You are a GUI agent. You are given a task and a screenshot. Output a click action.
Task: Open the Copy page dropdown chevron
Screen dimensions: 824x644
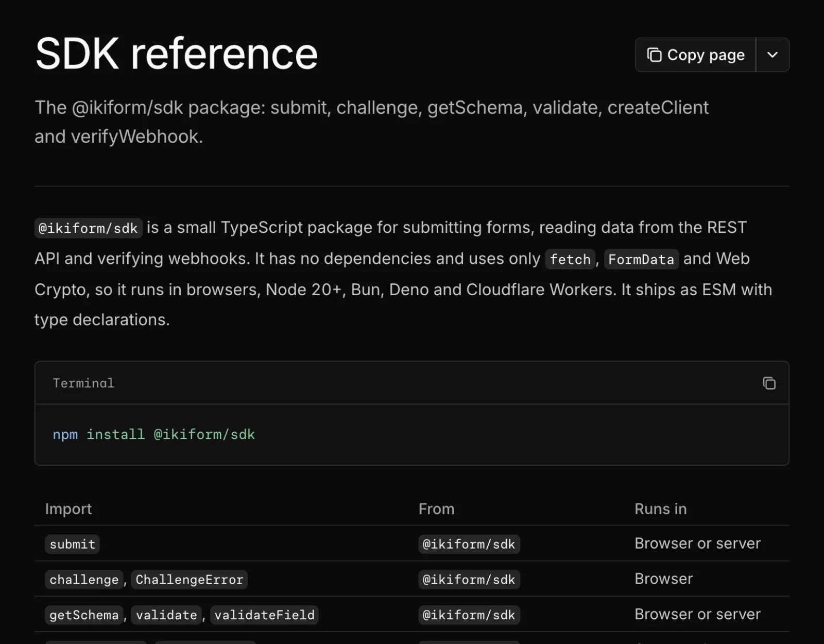[x=772, y=55]
